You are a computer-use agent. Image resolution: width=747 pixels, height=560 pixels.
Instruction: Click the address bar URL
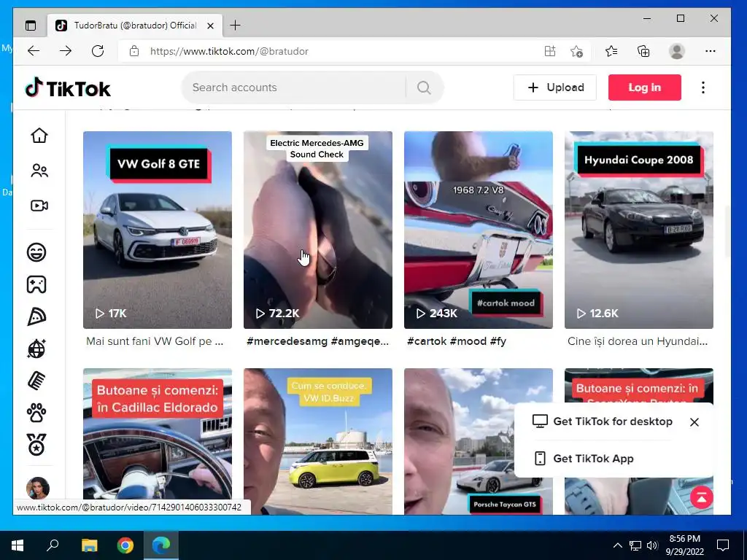(229, 52)
